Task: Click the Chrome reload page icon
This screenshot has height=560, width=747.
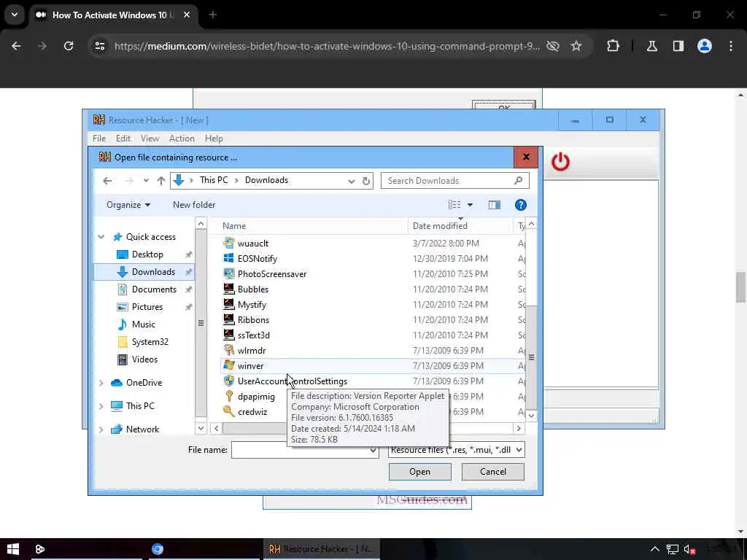Action: [69, 46]
